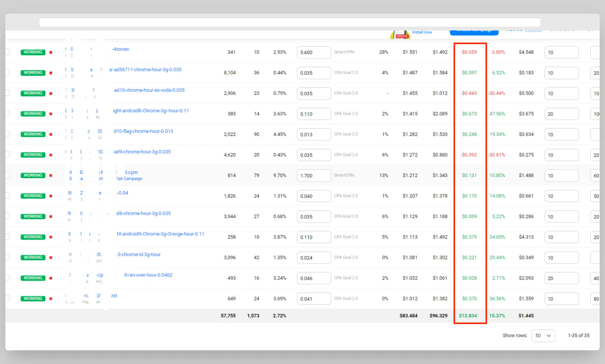This screenshot has width=605, height=364.
Task: Open ht-android9-Chrome-3g-Orange-hour-0.11 campaign link
Action: [161, 234]
